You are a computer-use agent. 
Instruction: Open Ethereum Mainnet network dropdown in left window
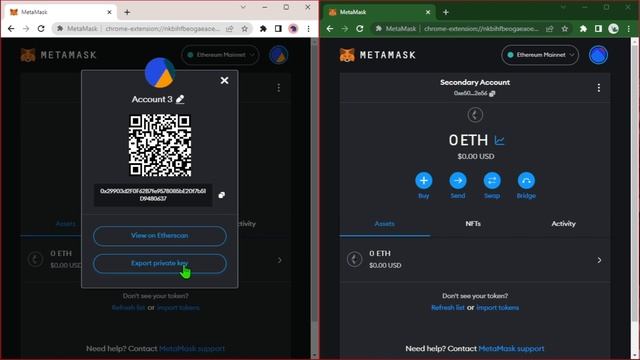coord(220,55)
